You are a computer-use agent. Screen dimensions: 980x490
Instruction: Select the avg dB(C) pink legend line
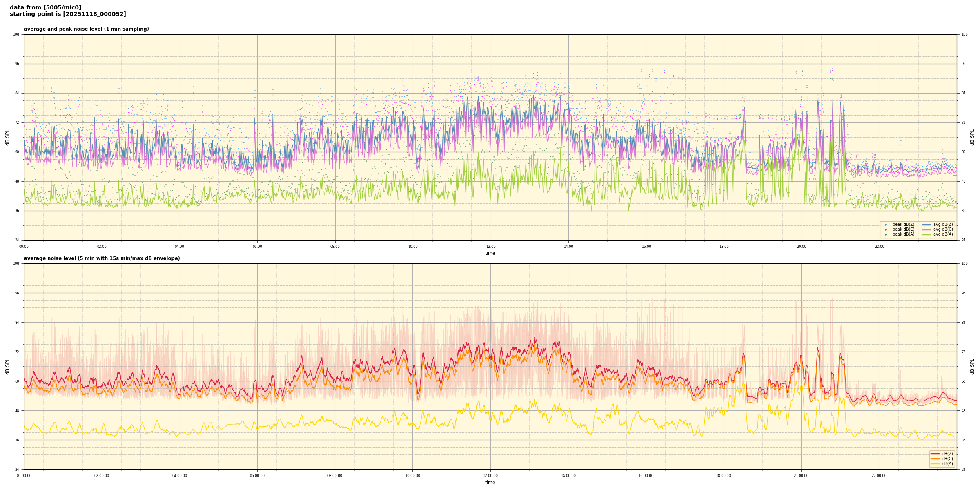[927, 229]
